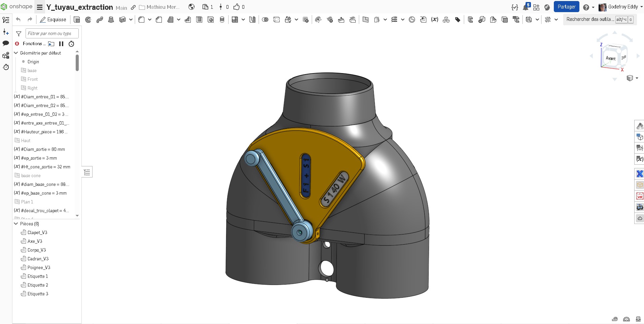Select the Esquisse sketch tool
Screen dimensions: 644x324
click(53, 20)
